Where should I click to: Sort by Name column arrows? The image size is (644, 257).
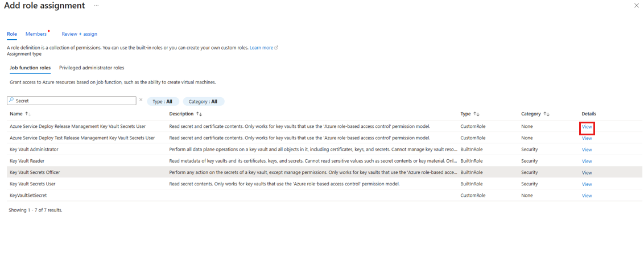coord(28,114)
